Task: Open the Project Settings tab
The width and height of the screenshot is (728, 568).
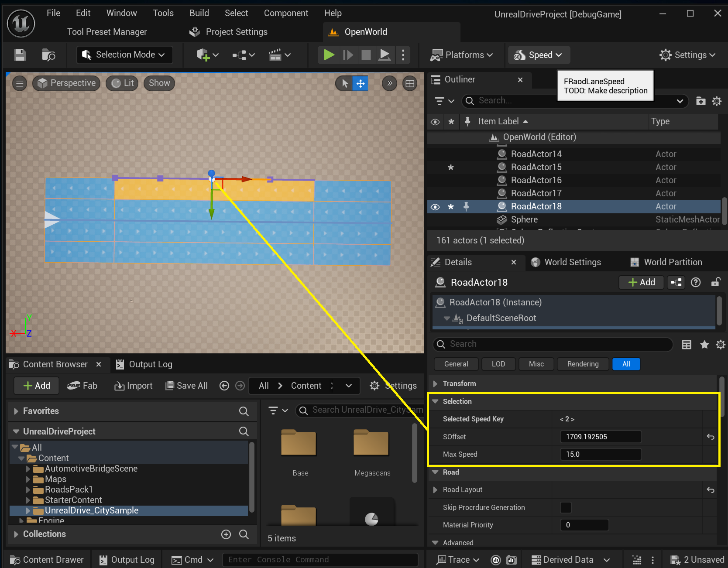Action: click(x=229, y=32)
